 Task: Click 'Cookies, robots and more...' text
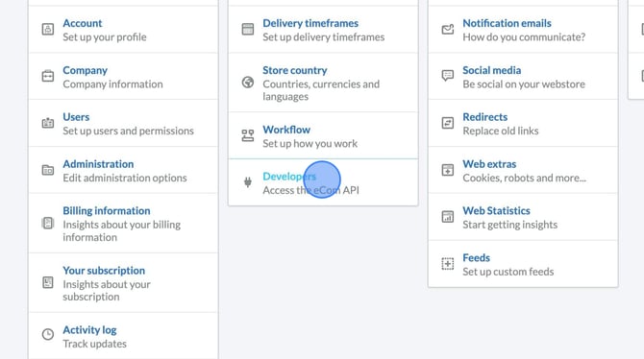coord(525,179)
